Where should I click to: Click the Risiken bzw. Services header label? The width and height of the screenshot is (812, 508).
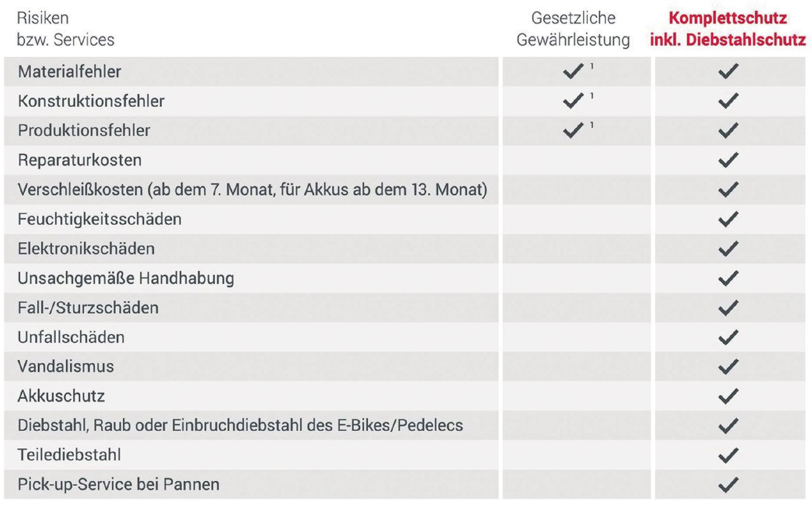(x=66, y=29)
